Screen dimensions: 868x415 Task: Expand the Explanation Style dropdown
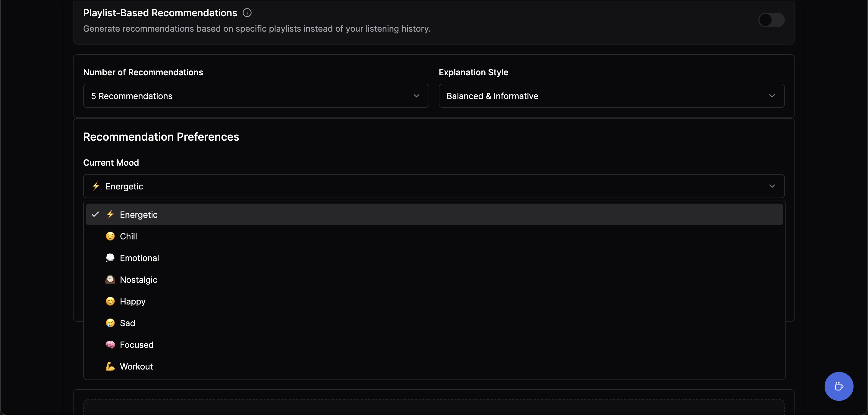tap(611, 96)
